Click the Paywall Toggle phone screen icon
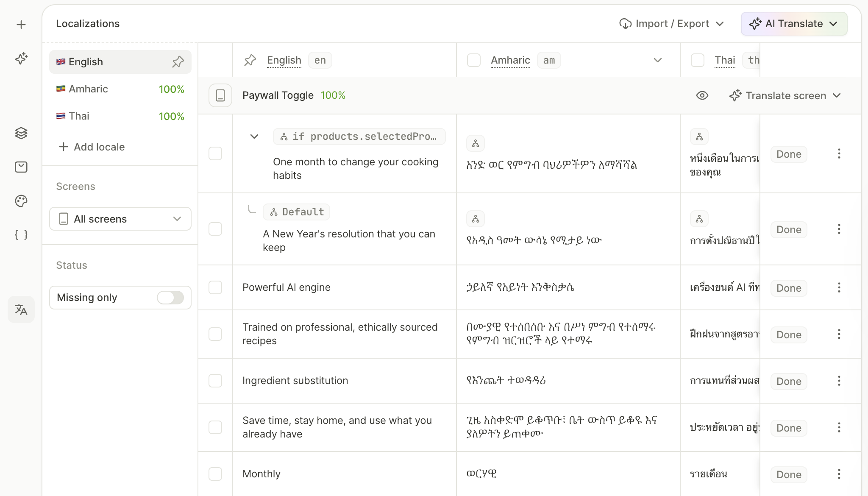 coord(220,95)
